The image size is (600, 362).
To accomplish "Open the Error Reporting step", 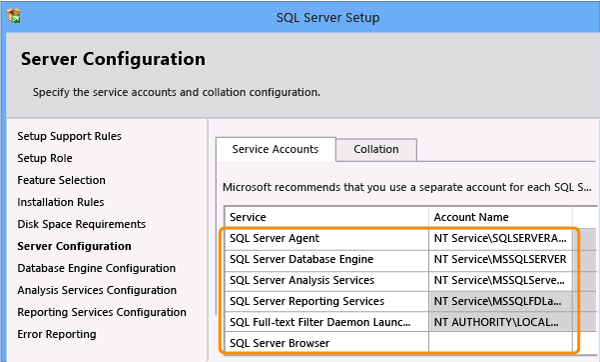I will [57, 334].
